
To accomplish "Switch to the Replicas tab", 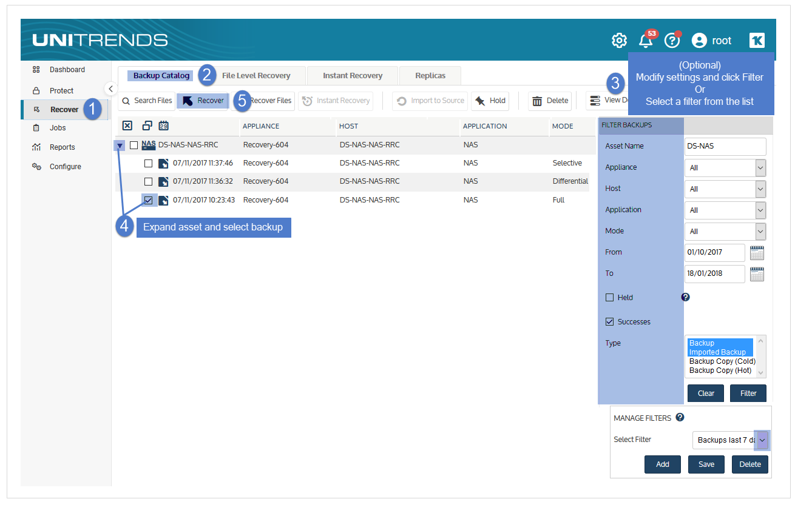I will pos(430,76).
